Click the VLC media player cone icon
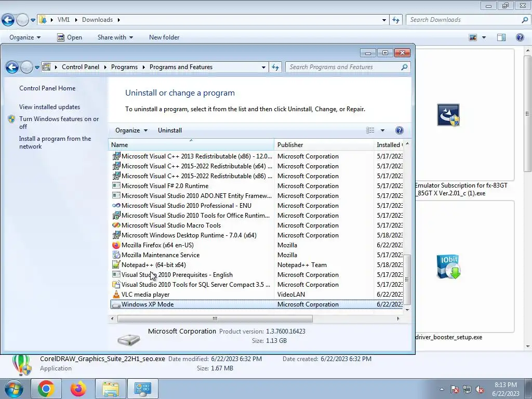Screen dimensions: 532x399 [x=116, y=295]
